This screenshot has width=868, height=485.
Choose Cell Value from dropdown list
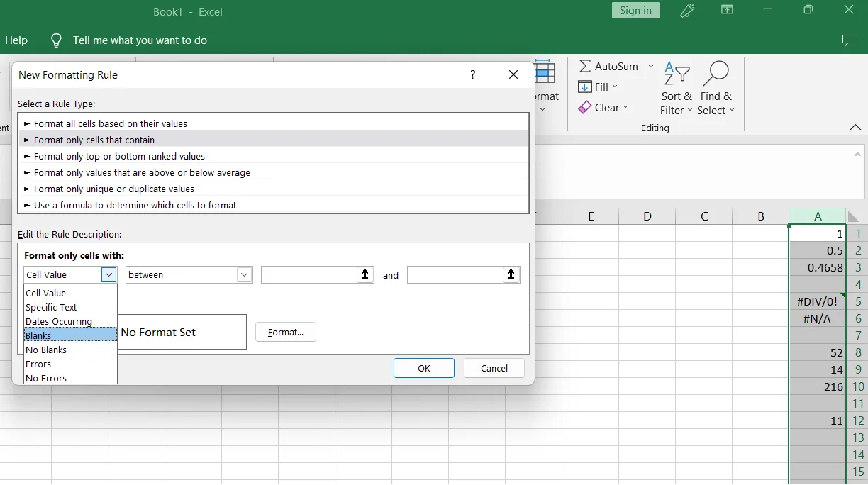click(70, 293)
